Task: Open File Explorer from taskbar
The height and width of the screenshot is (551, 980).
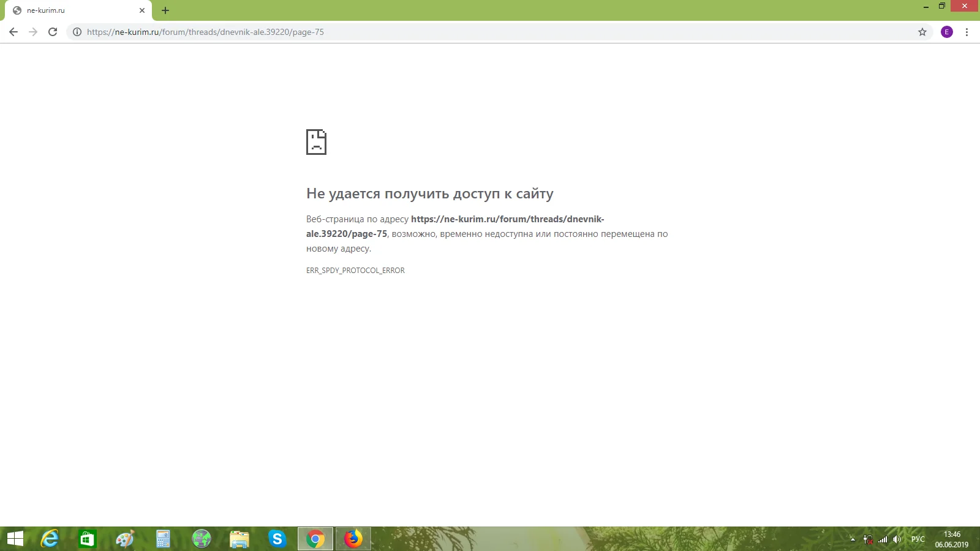Action: pyautogui.click(x=239, y=539)
